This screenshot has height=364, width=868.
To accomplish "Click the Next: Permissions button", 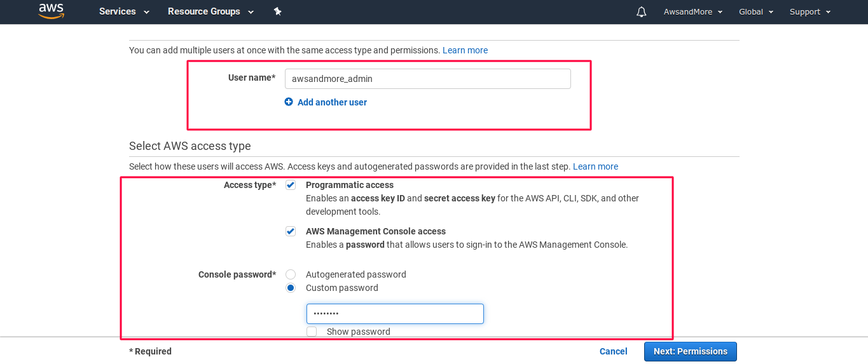I will click(x=691, y=351).
